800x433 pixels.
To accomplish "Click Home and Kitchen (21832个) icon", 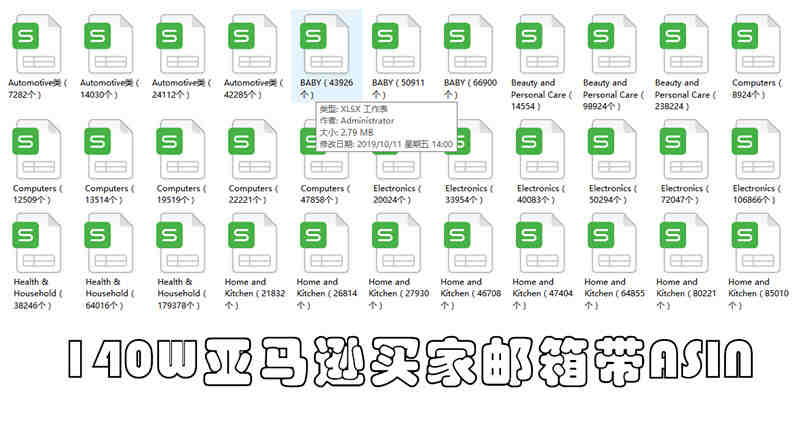I will [253, 243].
